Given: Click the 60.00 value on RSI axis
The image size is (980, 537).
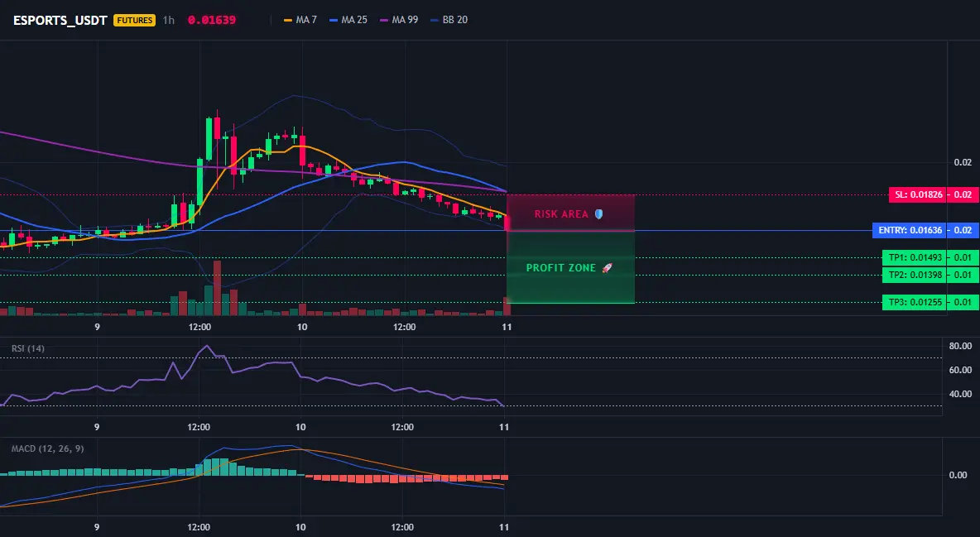Looking at the screenshot, I should point(960,370).
